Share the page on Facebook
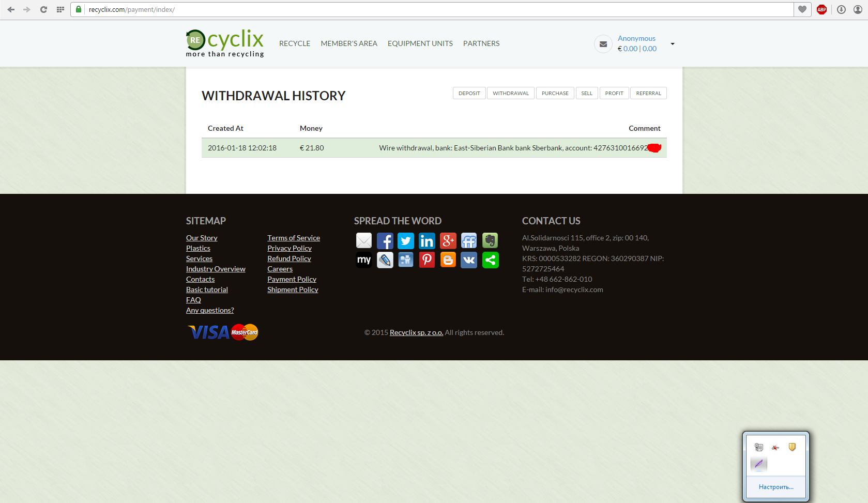This screenshot has width=868, height=503. (x=385, y=240)
